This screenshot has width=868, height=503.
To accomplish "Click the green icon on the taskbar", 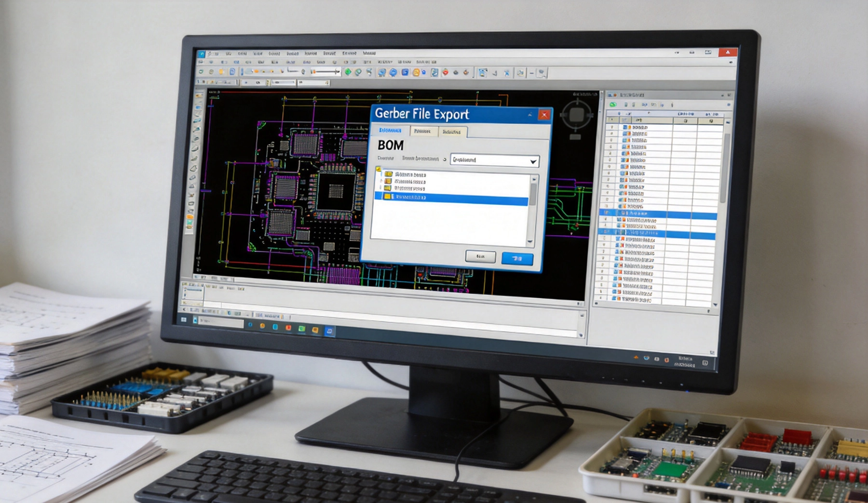I will 302,329.
